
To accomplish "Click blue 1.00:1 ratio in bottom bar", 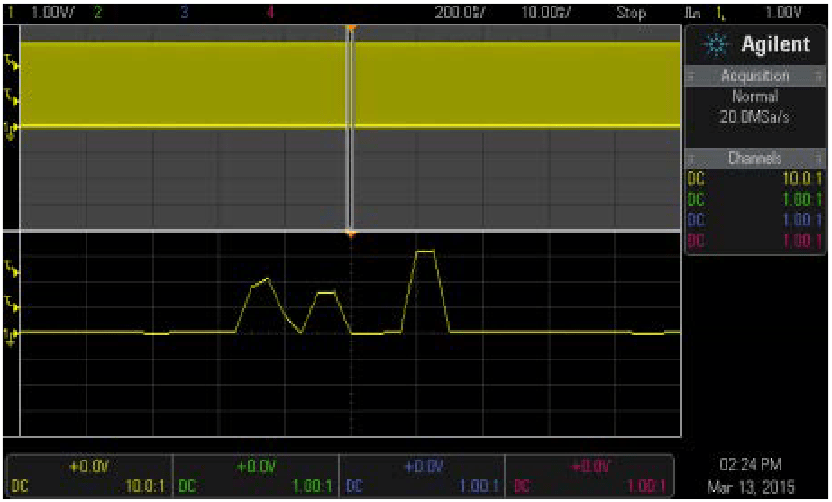I will pos(479,486).
